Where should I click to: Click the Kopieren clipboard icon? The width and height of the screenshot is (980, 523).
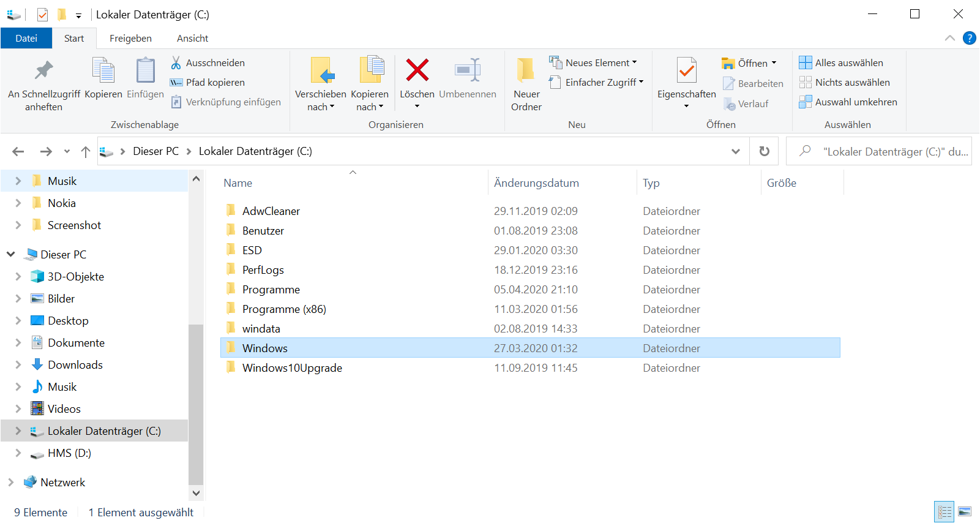(103, 78)
